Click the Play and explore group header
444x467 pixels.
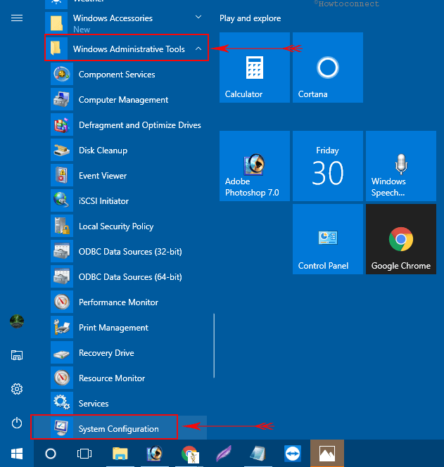click(250, 18)
